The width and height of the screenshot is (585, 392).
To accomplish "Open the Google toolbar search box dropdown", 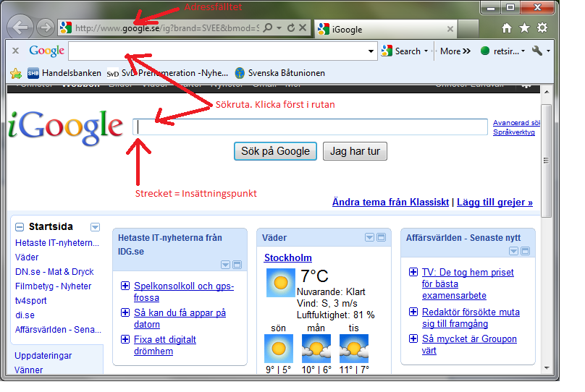I will (371, 51).
